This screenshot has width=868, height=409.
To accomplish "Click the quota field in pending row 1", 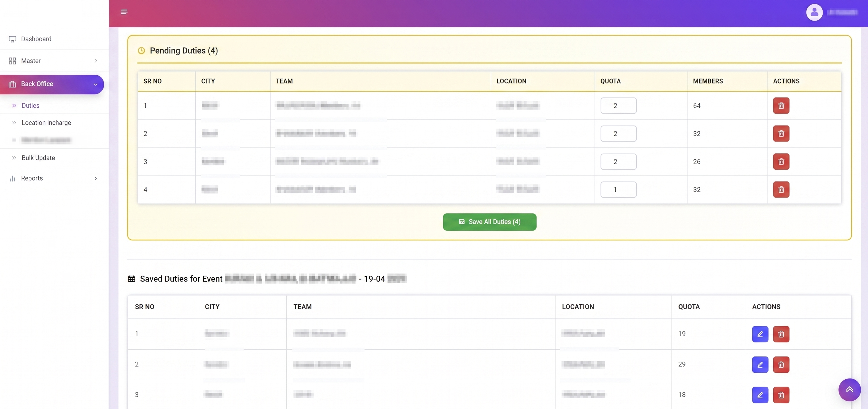I will [x=618, y=106].
